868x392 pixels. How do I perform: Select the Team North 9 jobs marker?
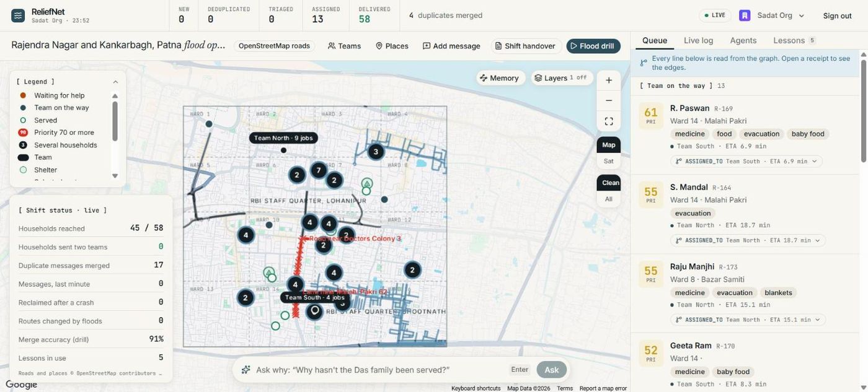pyautogui.click(x=284, y=138)
